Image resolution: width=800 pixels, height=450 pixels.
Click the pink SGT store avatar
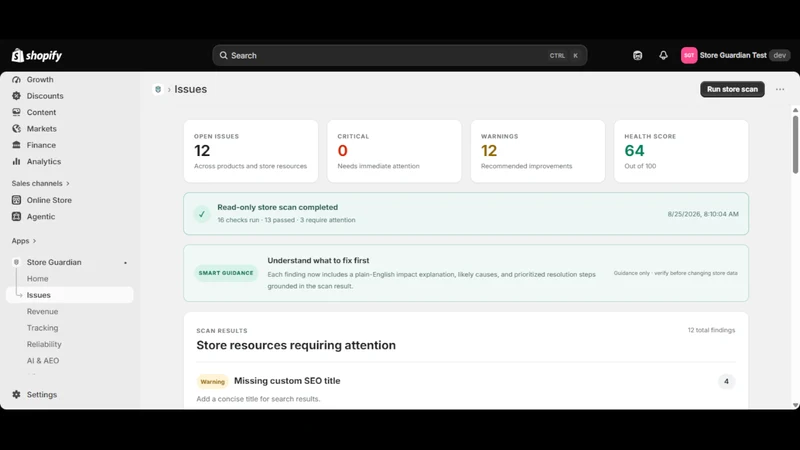[x=689, y=55]
